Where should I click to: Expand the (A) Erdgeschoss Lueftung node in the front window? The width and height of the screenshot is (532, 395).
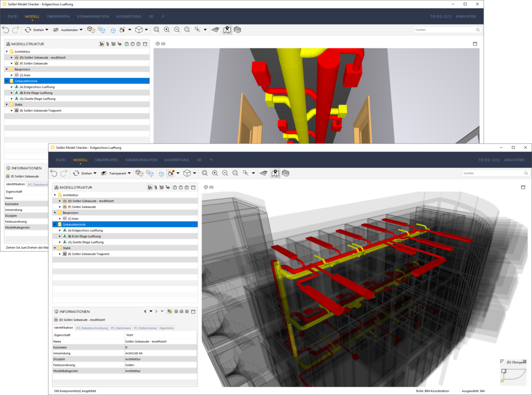tap(60, 230)
